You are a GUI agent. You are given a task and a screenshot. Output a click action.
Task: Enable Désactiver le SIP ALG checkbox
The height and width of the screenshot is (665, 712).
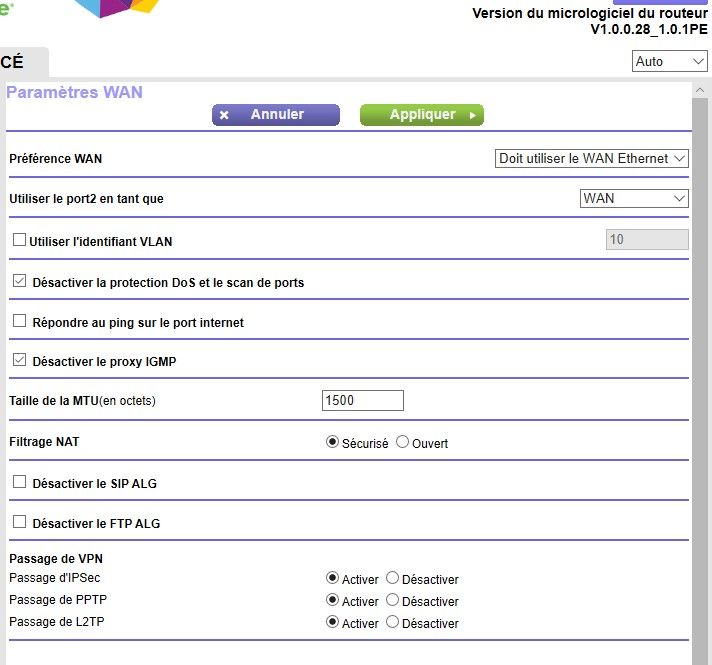[19, 483]
